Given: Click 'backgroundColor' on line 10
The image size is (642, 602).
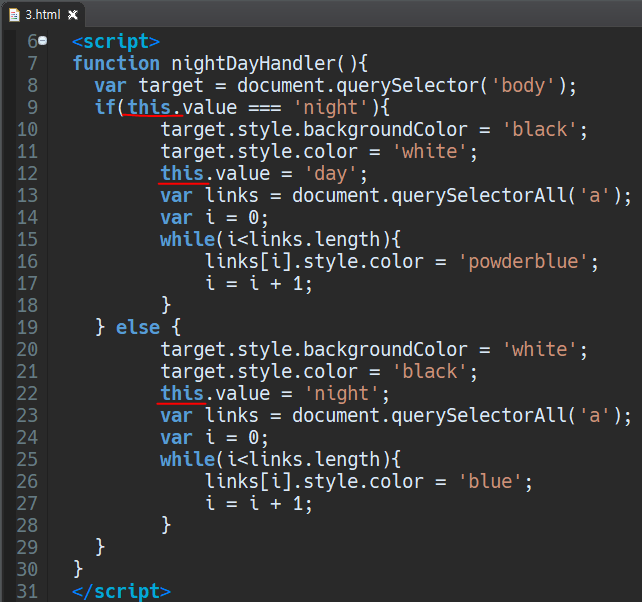Looking at the screenshot, I should click(385, 130).
